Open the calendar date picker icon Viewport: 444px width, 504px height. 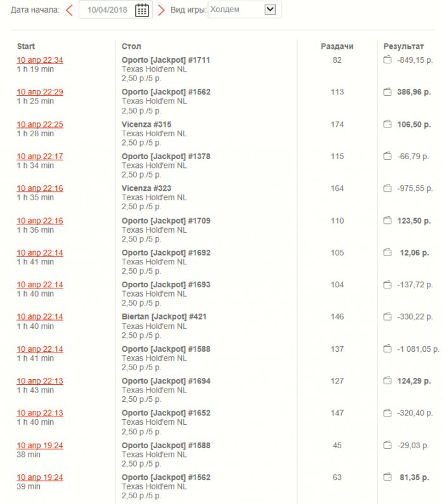point(142,10)
